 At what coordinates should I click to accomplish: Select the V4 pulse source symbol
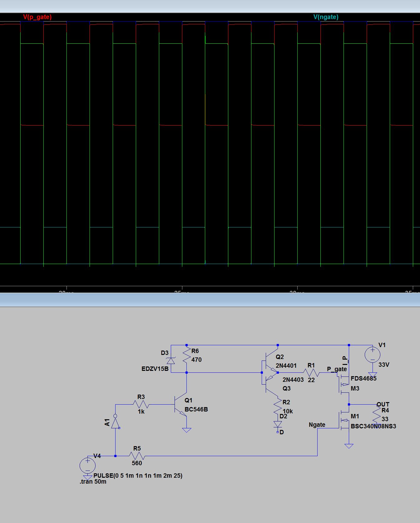point(87,466)
